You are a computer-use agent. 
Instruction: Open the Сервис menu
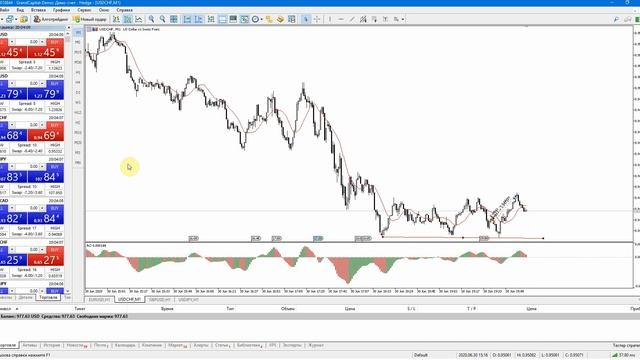pos(84,10)
